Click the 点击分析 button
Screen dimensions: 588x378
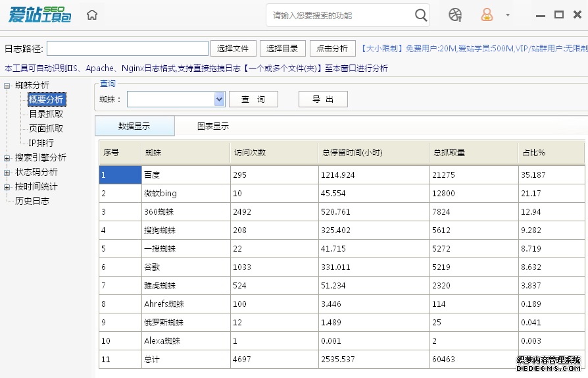(332, 49)
